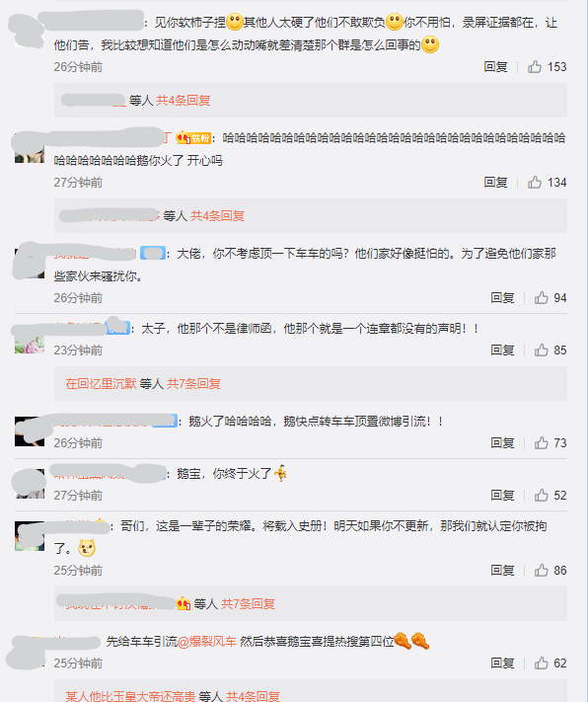This screenshot has height=702, width=588.
Task: Like the comment with 62 likes
Action: tap(541, 663)
